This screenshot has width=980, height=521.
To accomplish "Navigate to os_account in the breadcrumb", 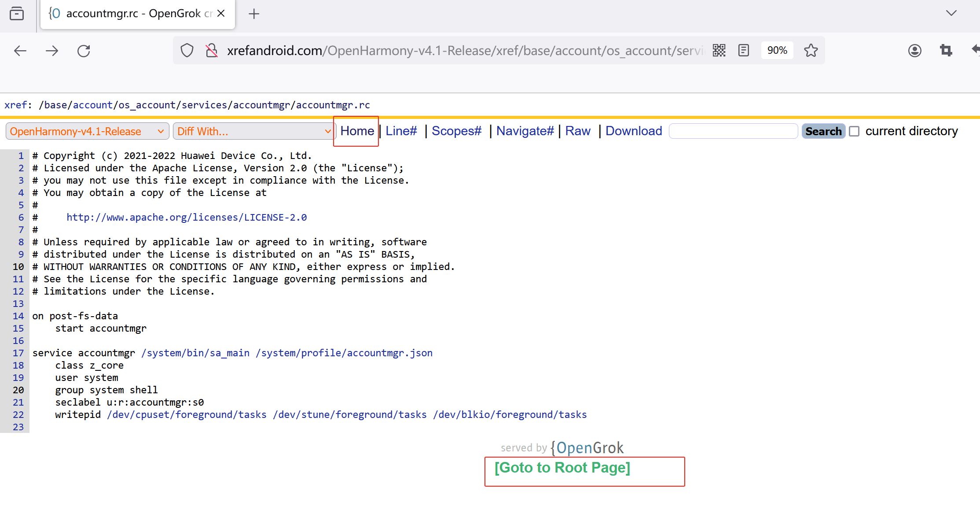I will click(147, 105).
